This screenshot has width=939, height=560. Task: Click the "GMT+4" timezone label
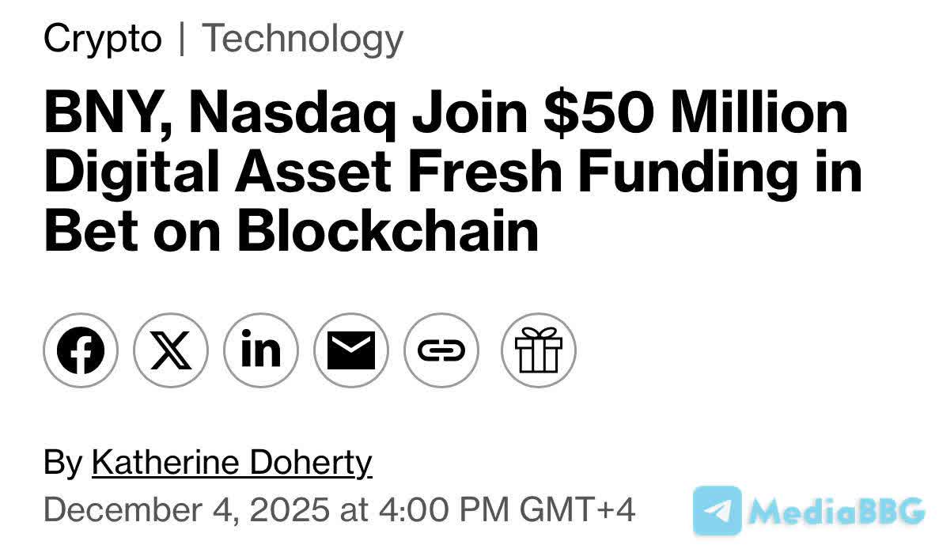point(577,510)
